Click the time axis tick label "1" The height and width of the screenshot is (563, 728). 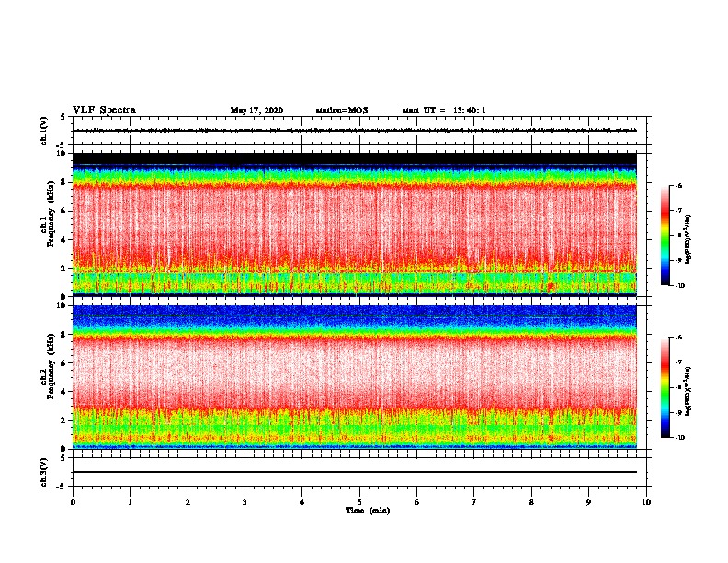130,502
